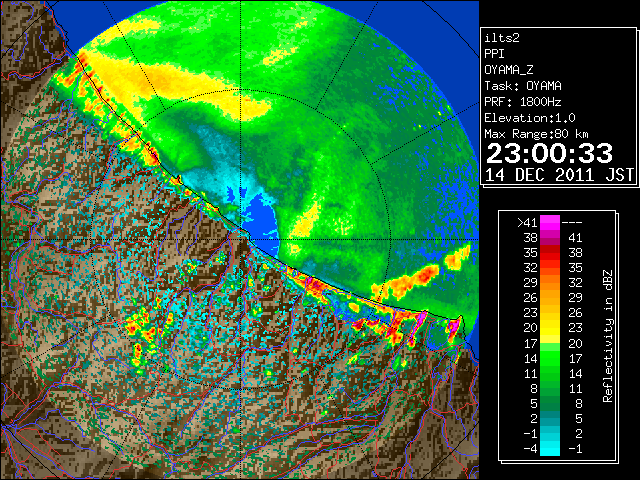Select the "Task: OYAMA" line

523,86
